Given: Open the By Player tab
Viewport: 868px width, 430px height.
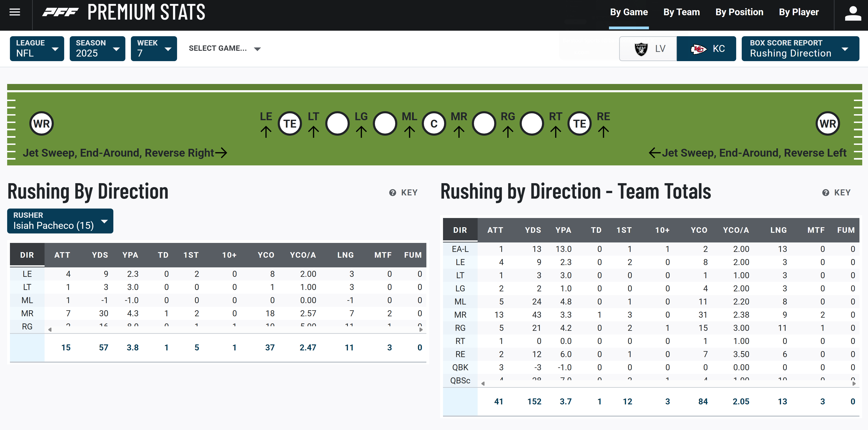Looking at the screenshot, I should [798, 12].
